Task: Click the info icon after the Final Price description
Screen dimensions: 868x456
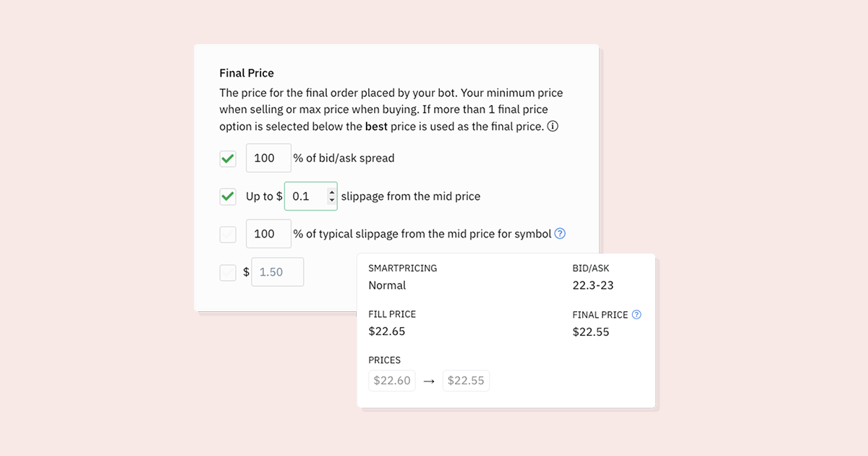Action: point(553,127)
